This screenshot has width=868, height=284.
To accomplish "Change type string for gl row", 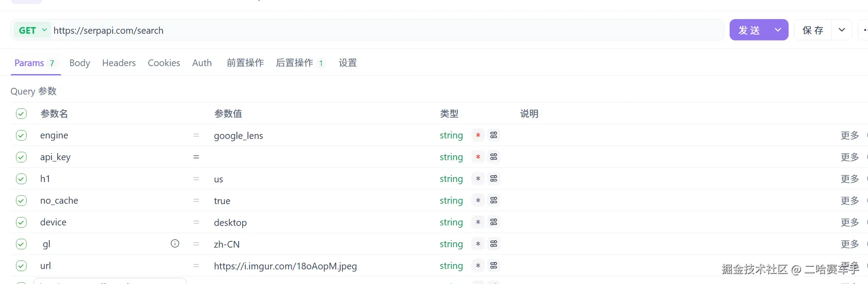I will click(451, 244).
